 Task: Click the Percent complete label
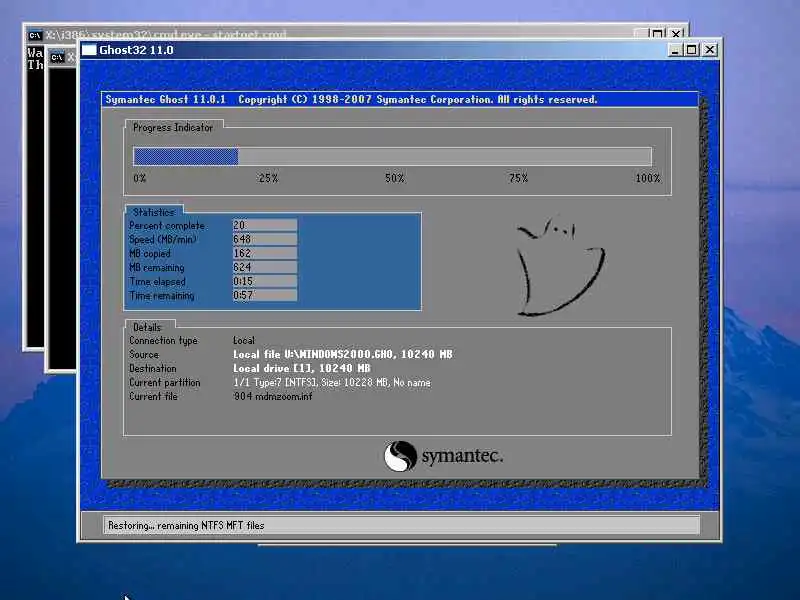[x=167, y=226]
